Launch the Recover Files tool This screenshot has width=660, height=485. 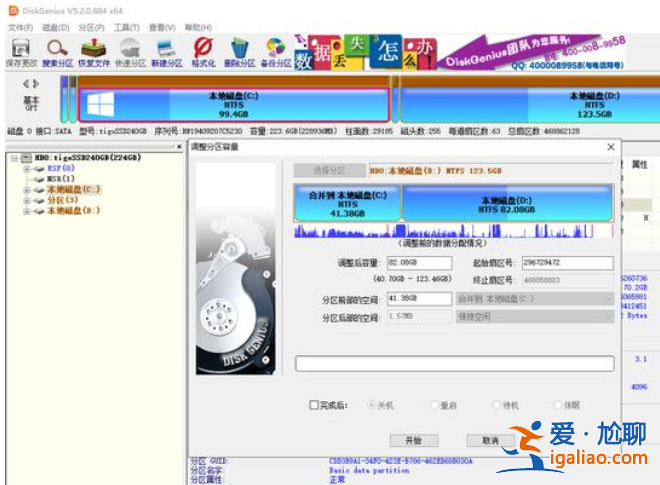[x=94, y=53]
